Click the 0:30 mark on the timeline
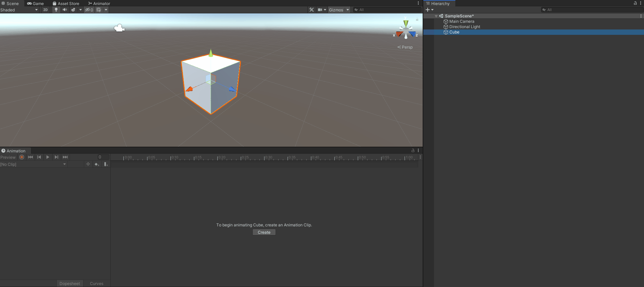644x287 pixels. pos(268,157)
